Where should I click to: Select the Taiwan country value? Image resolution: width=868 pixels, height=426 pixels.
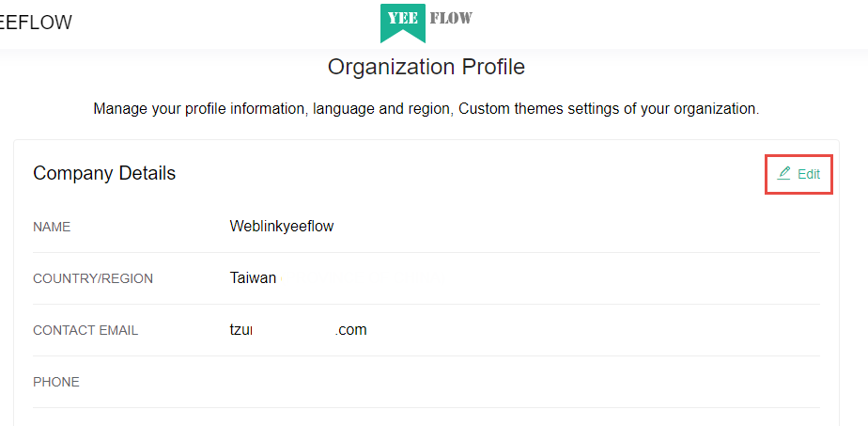(253, 278)
